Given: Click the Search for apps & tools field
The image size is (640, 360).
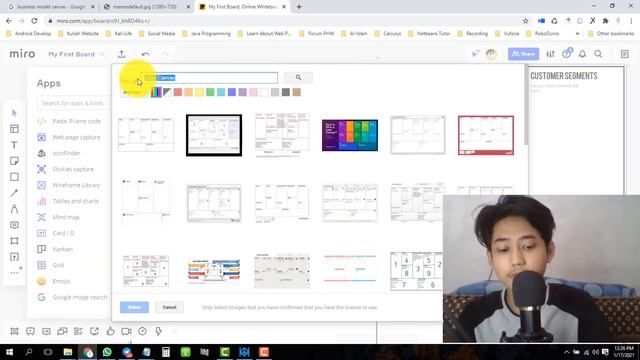Looking at the screenshot, I should click(73, 103).
